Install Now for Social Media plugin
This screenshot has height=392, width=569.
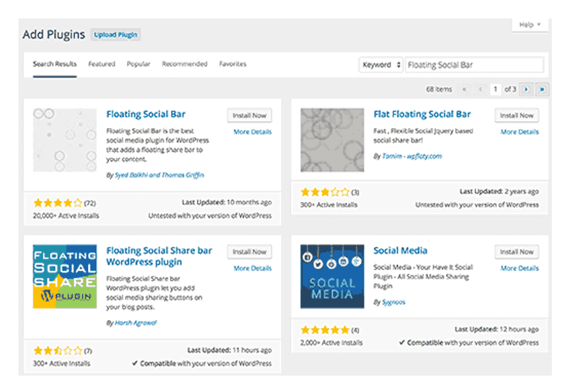[517, 252]
